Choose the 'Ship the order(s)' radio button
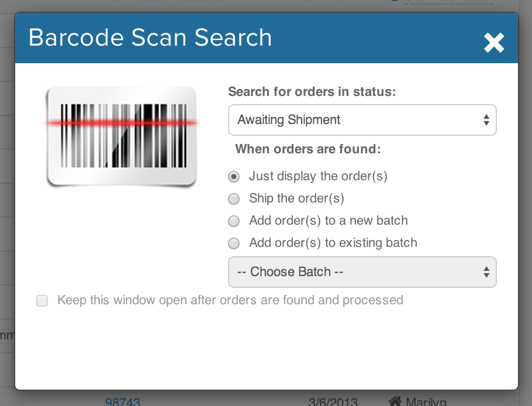532x406 pixels. 234,199
